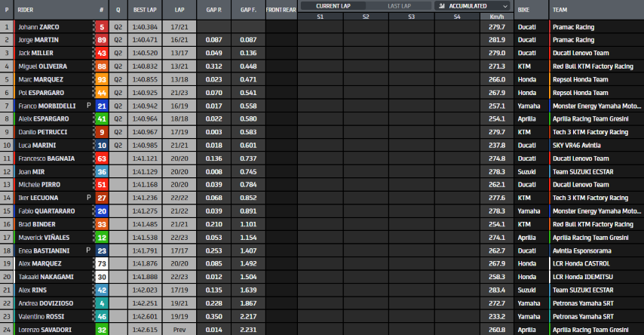Select rider Jack MILLER
644x335 pixels.
(x=35, y=54)
